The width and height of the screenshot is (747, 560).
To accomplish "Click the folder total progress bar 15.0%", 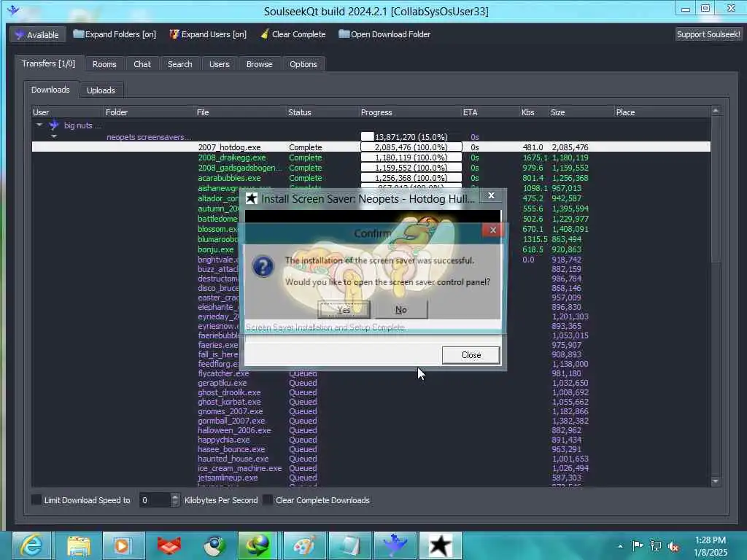I will coord(411,136).
